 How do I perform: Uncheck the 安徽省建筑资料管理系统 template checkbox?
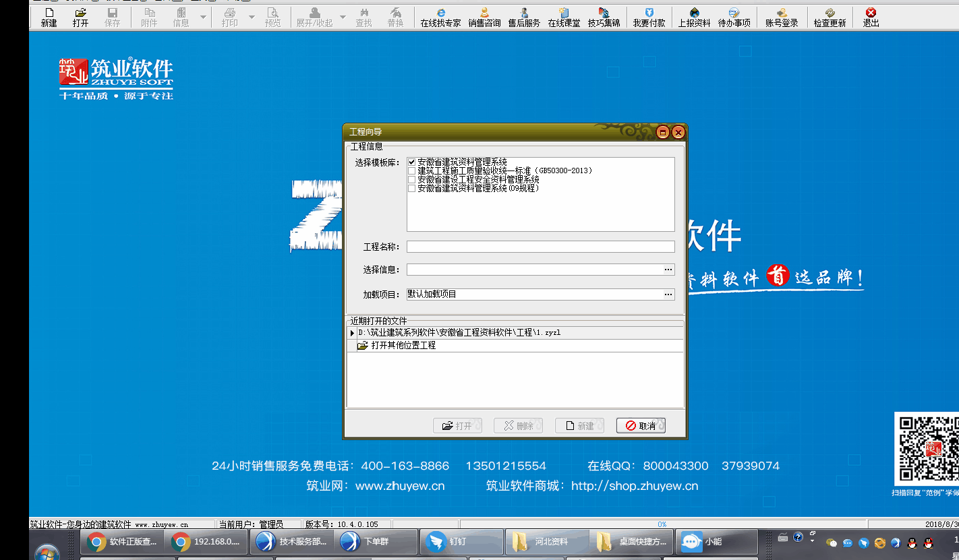coord(411,162)
